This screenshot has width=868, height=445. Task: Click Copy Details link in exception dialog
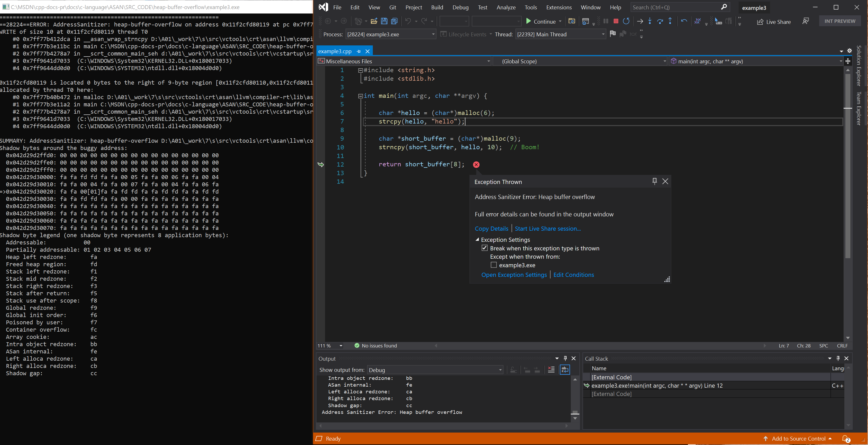[x=491, y=228]
